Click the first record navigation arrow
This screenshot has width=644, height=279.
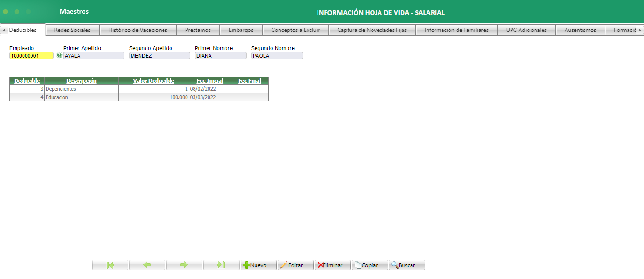click(x=110, y=265)
